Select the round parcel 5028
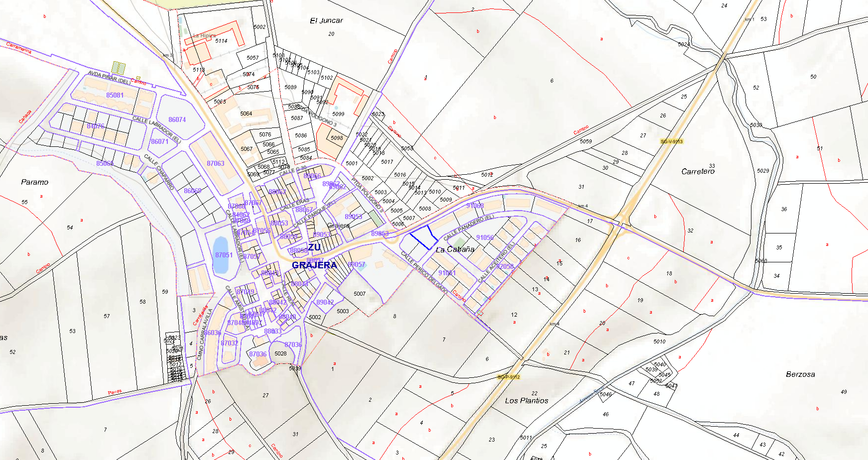The height and width of the screenshot is (460, 868). click(x=280, y=353)
